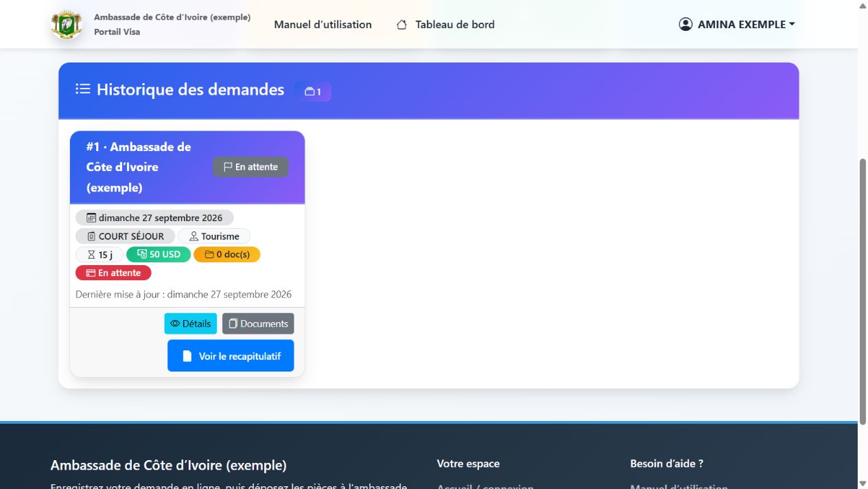Click the 15 j duration badge
868x489 pixels.
click(99, 255)
